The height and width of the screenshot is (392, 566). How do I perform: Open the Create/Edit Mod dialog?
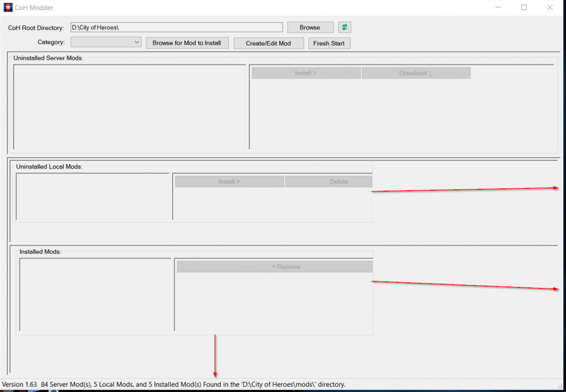[x=268, y=43]
